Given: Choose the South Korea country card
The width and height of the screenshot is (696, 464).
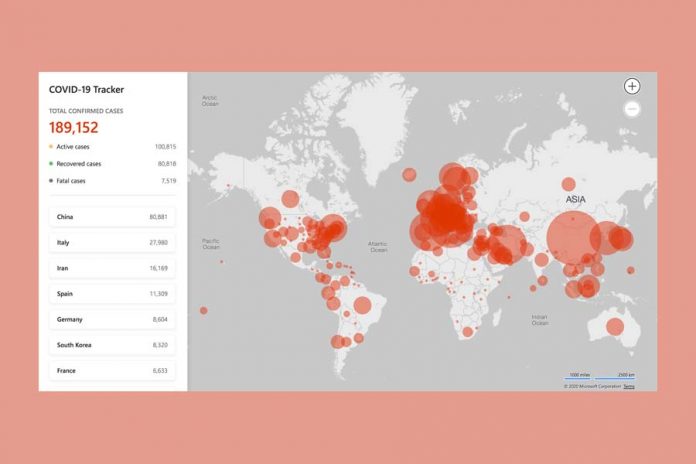Looking at the screenshot, I should tap(112, 345).
